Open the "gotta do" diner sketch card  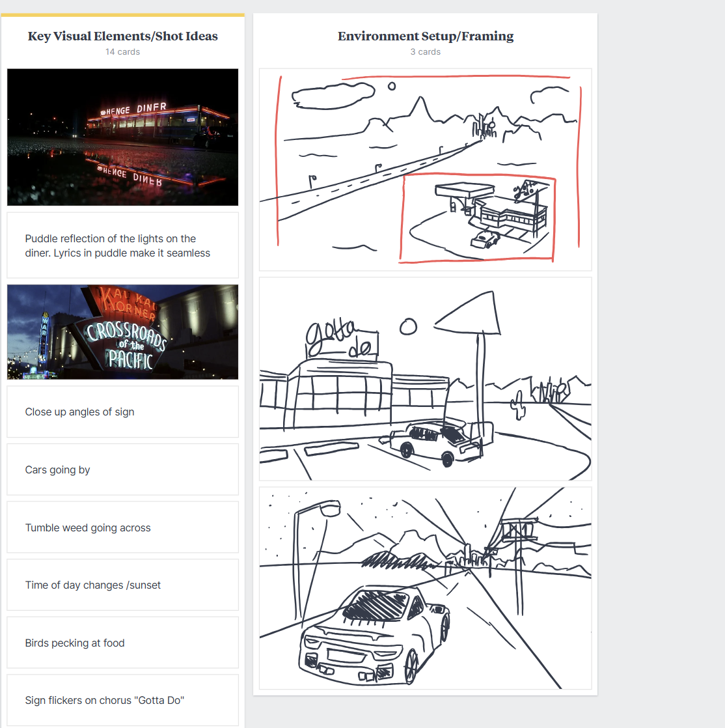tap(426, 379)
